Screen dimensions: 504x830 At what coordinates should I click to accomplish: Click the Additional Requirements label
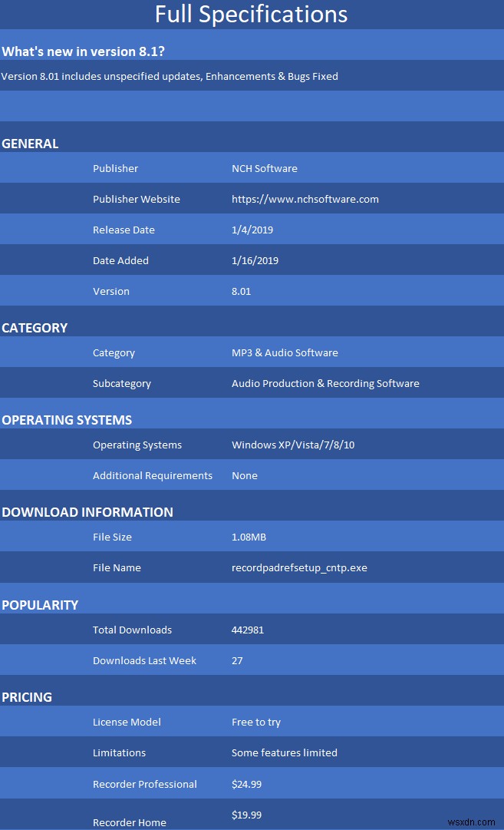pyautogui.click(x=153, y=475)
